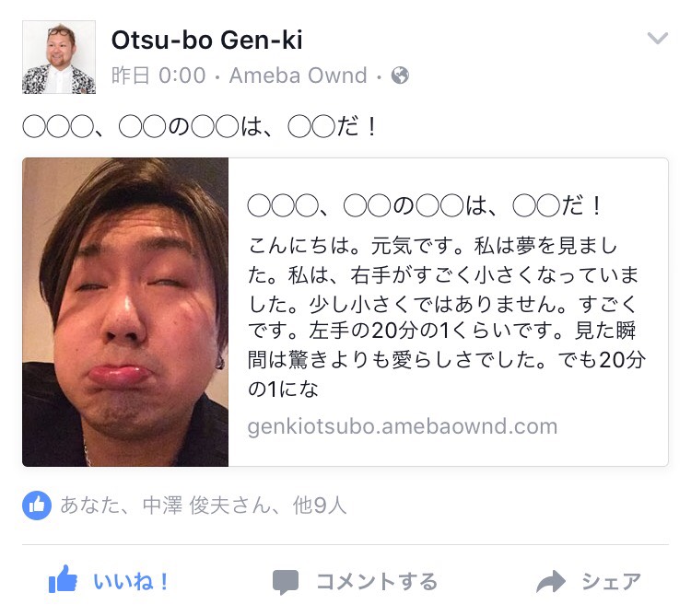Click the post caption text above the card

199,127
